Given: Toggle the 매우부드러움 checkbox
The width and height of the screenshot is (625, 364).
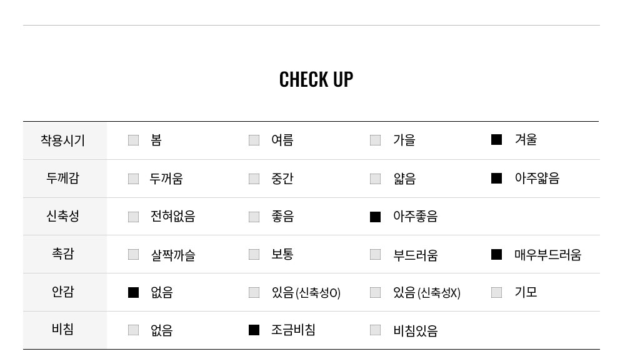Looking at the screenshot, I should point(496,254).
